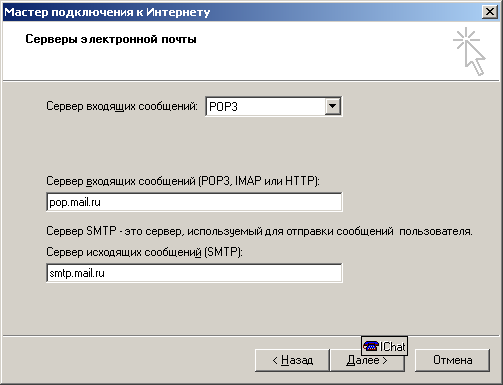Click the Мастер подключения к Интернету title bar

[242, 12]
